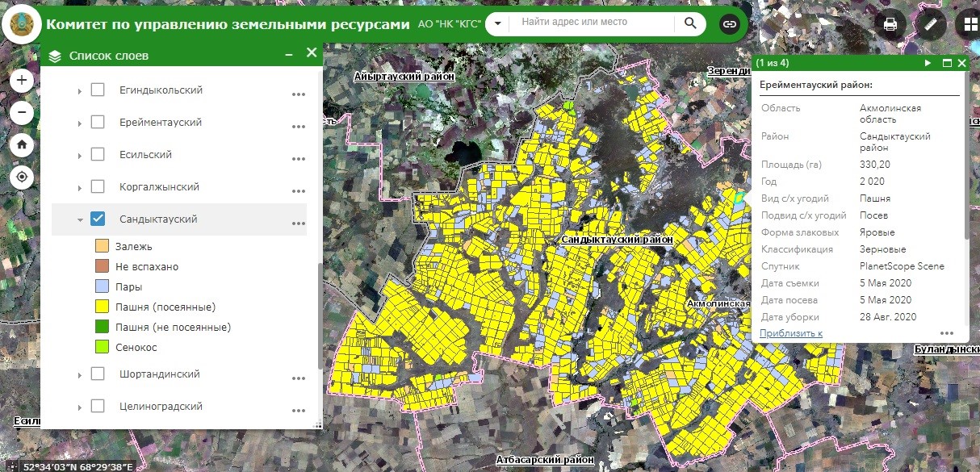Check the Шортандинский layer checkbox
Viewport: 980px width, 472px height.
point(98,374)
